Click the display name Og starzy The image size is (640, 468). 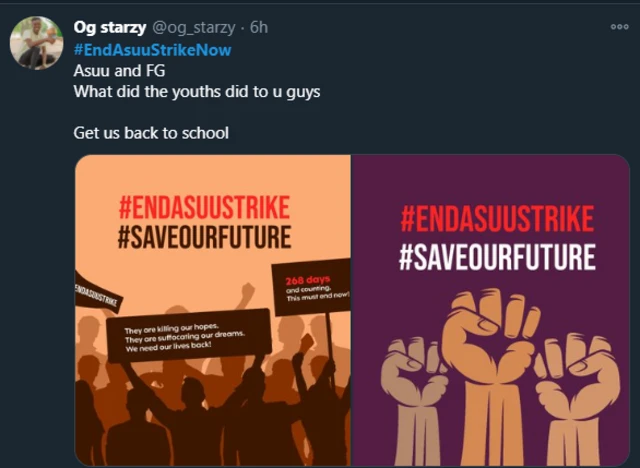108,28
